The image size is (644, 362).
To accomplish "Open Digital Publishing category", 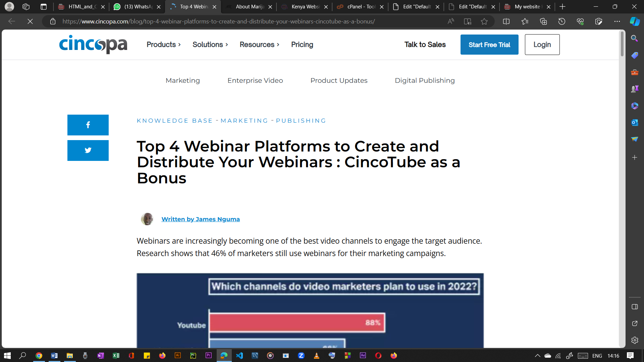I will [x=425, y=81].
